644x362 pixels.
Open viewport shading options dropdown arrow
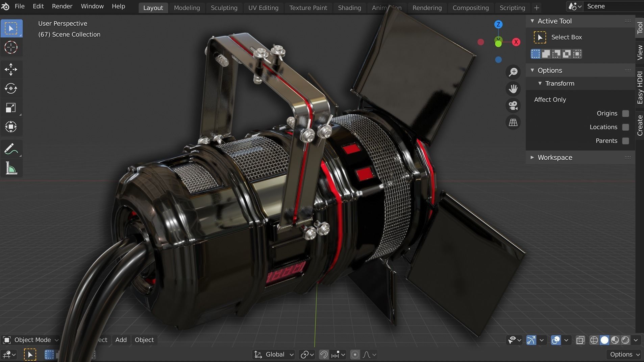636,340
